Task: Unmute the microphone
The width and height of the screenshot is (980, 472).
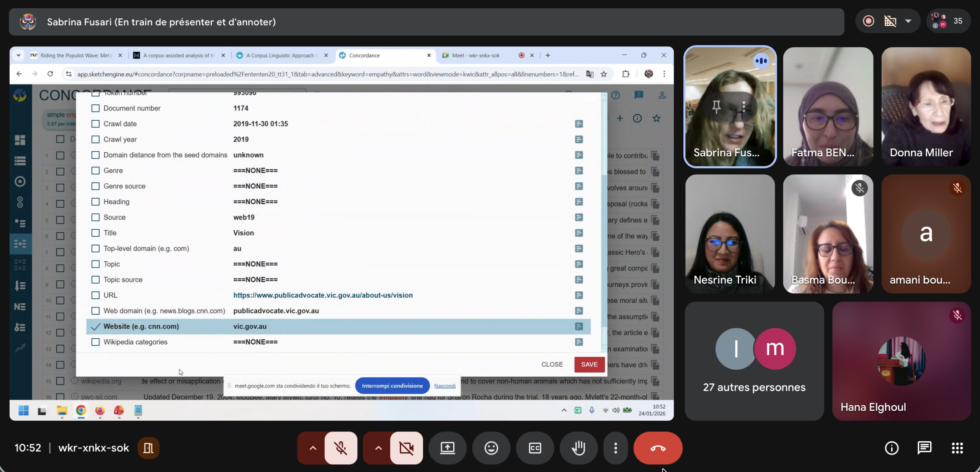Action: point(341,448)
